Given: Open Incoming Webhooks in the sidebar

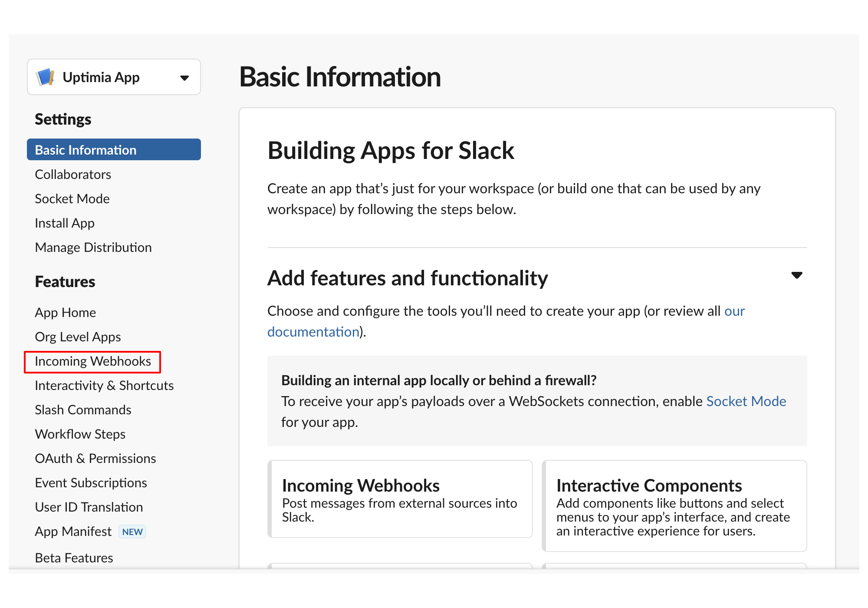Looking at the screenshot, I should 93,361.
